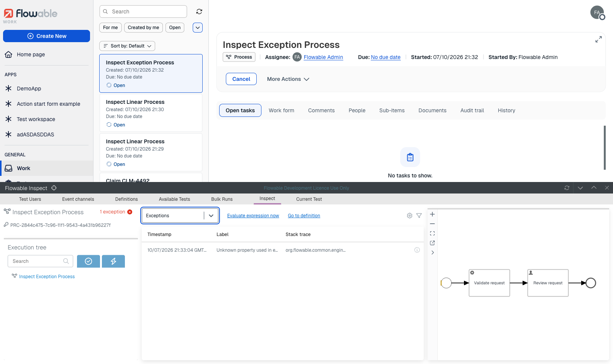Click the Home page icon in the sidebar
This screenshot has width=613, height=364.
[8, 54]
